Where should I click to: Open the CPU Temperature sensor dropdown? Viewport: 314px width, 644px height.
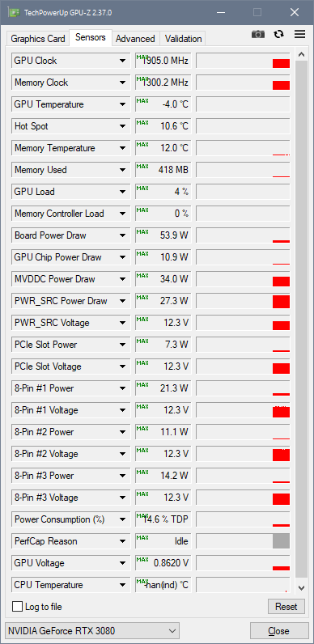(x=122, y=585)
